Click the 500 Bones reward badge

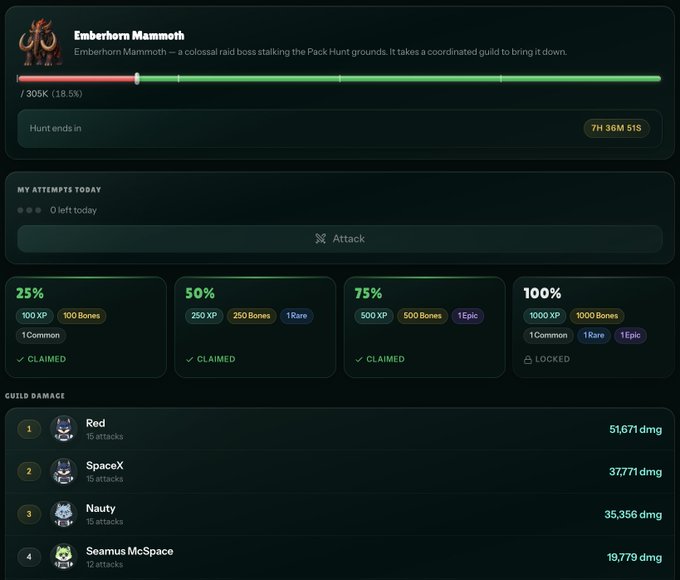click(x=422, y=315)
